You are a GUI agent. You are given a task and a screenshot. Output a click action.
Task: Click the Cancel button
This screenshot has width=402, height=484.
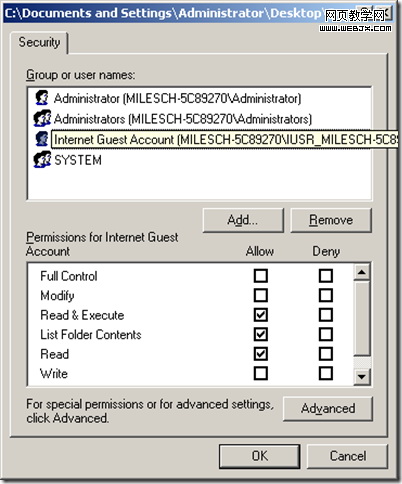click(348, 456)
